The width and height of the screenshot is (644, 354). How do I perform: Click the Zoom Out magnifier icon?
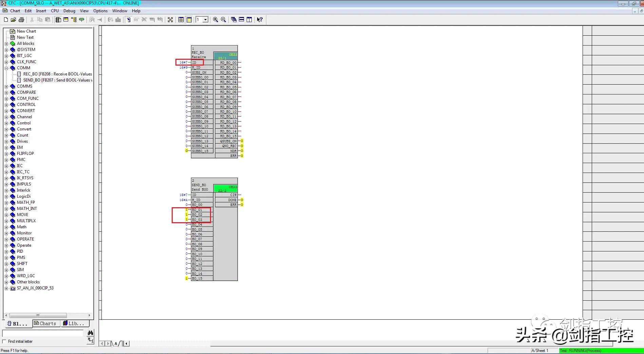tap(223, 20)
